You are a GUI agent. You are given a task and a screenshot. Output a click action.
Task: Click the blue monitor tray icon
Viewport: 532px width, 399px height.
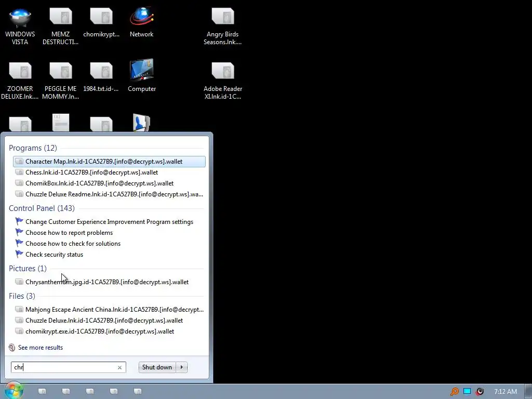(x=467, y=392)
